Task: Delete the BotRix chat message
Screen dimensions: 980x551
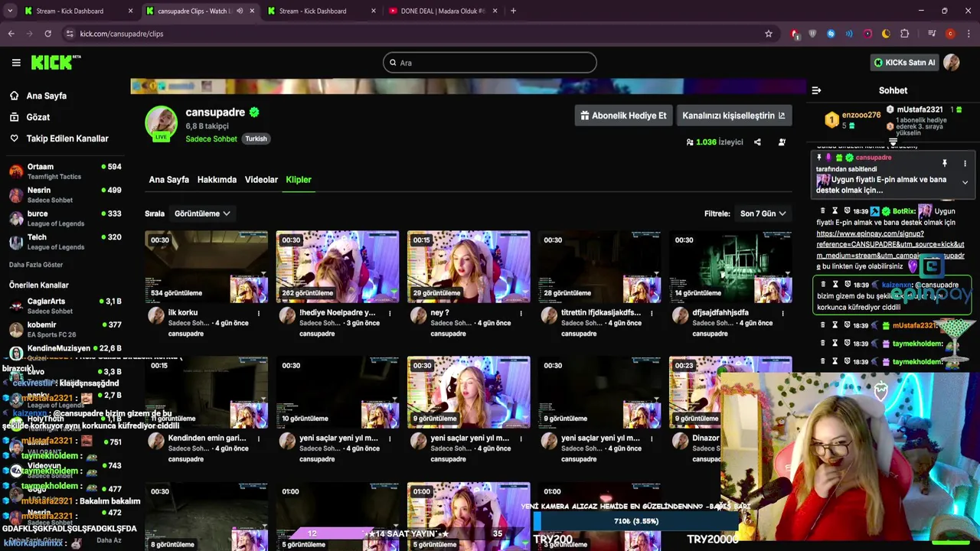Action: coord(823,210)
